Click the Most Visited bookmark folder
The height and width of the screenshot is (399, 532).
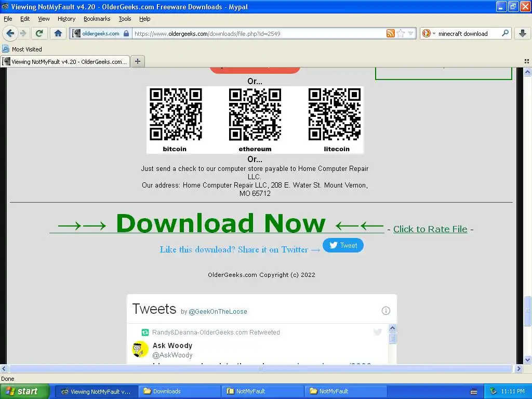(x=22, y=49)
